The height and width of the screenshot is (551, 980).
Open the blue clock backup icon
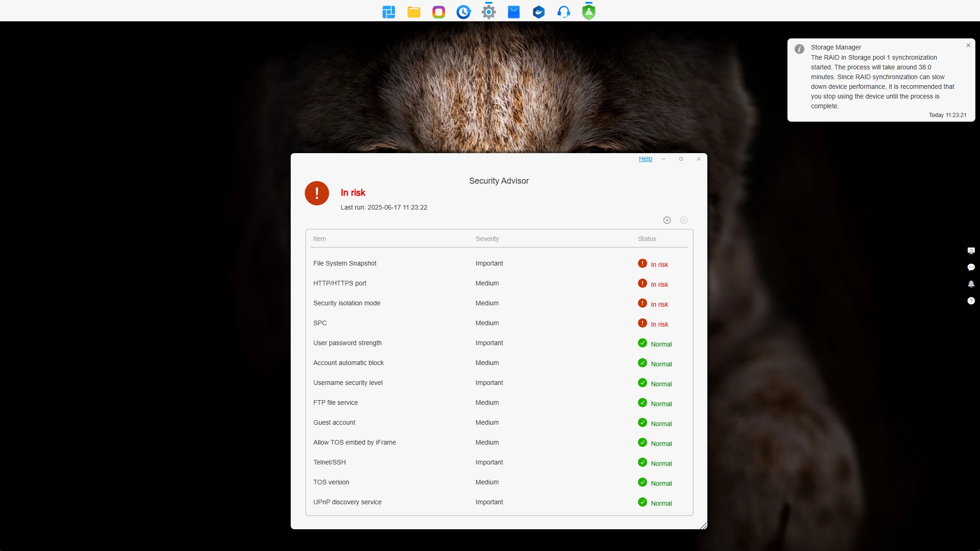click(x=464, y=12)
